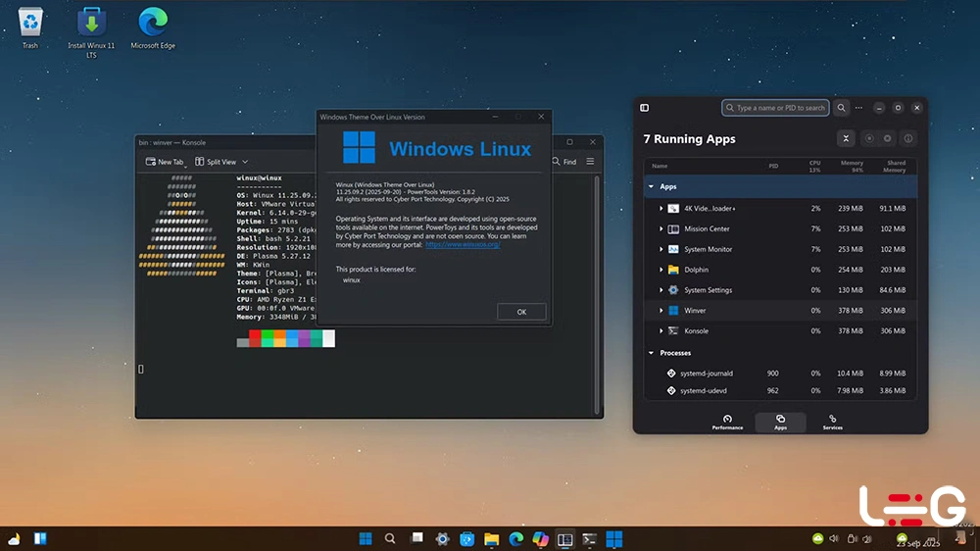
Task: Expand the Dolphin app row
Action: 661,270
